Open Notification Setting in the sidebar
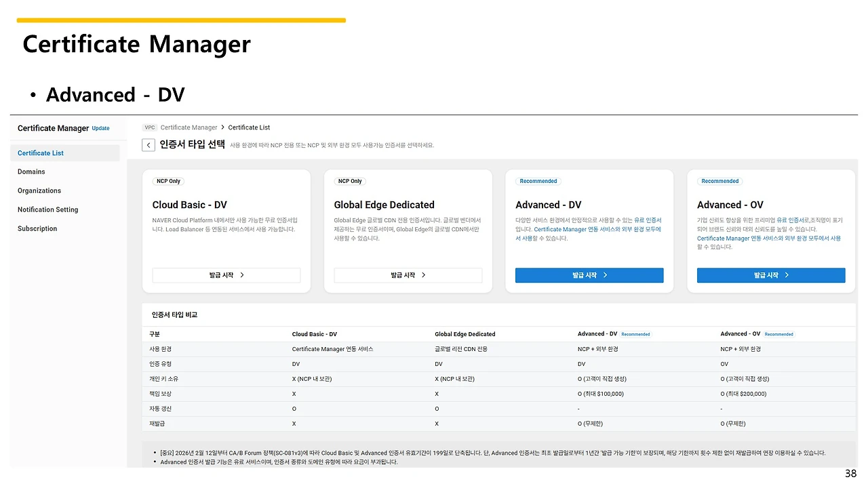 click(47, 209)
